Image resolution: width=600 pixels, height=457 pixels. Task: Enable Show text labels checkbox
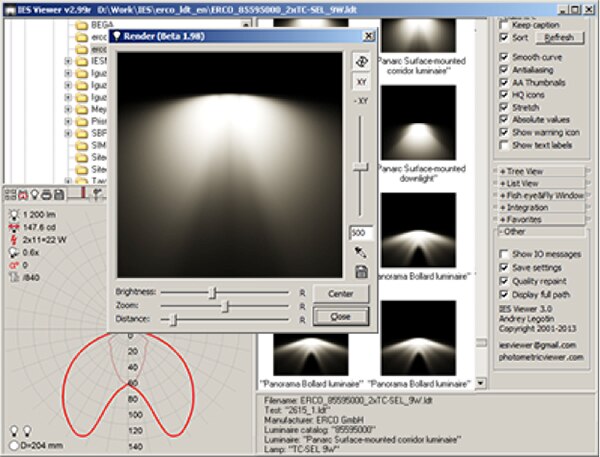coord(504,144)
